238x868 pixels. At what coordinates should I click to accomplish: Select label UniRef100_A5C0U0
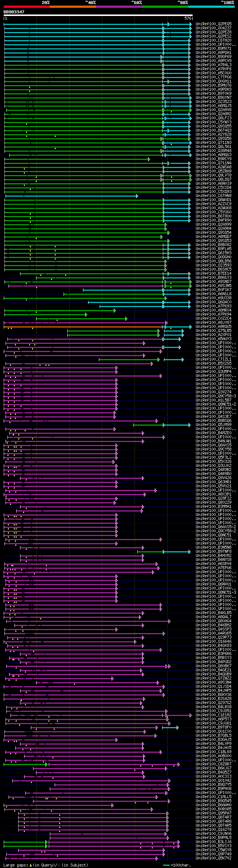click(x=213, y=73)
